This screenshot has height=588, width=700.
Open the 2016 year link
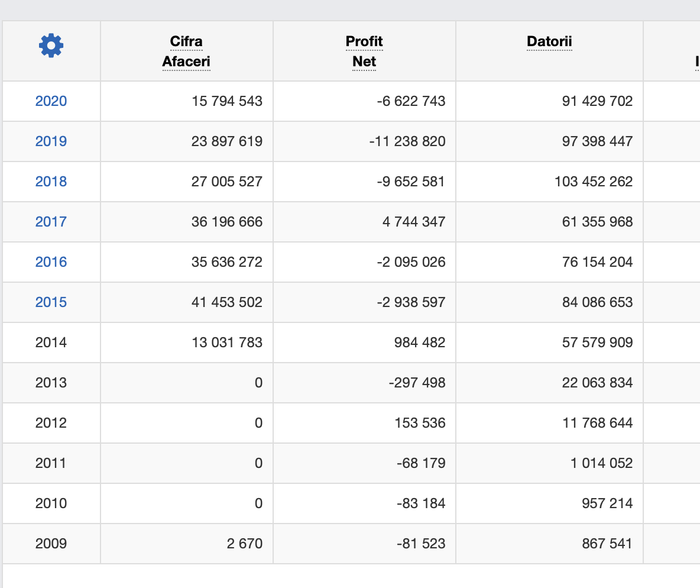click(51, 262)
